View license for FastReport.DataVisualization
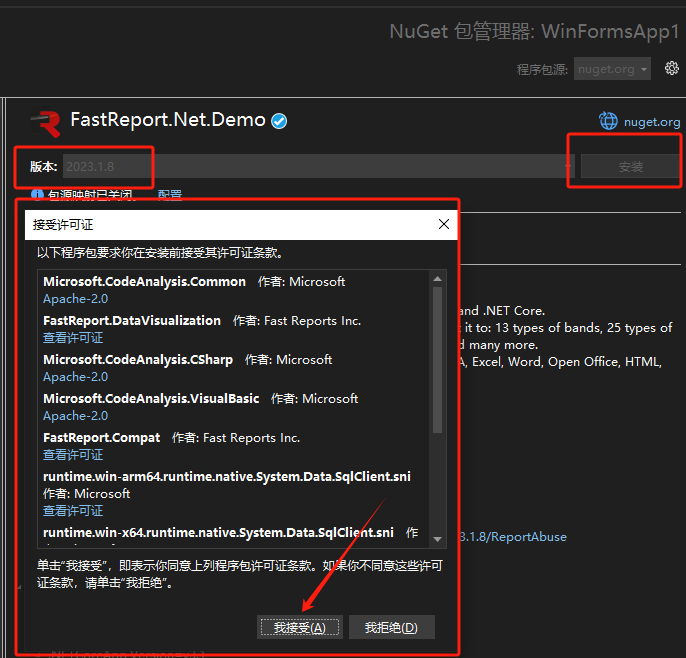 coord(73,338)
